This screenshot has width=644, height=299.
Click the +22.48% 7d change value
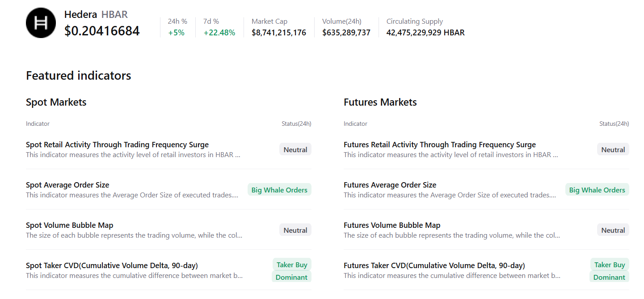coord(219,32)
